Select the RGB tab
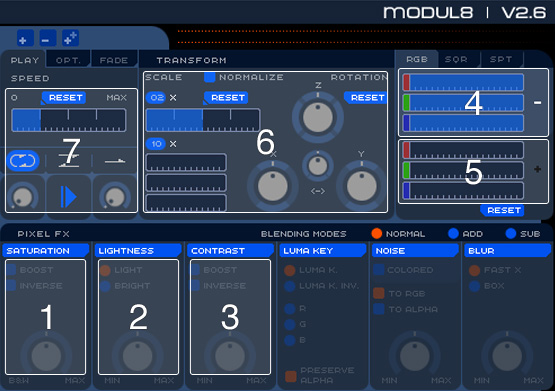 pos(417,59)
